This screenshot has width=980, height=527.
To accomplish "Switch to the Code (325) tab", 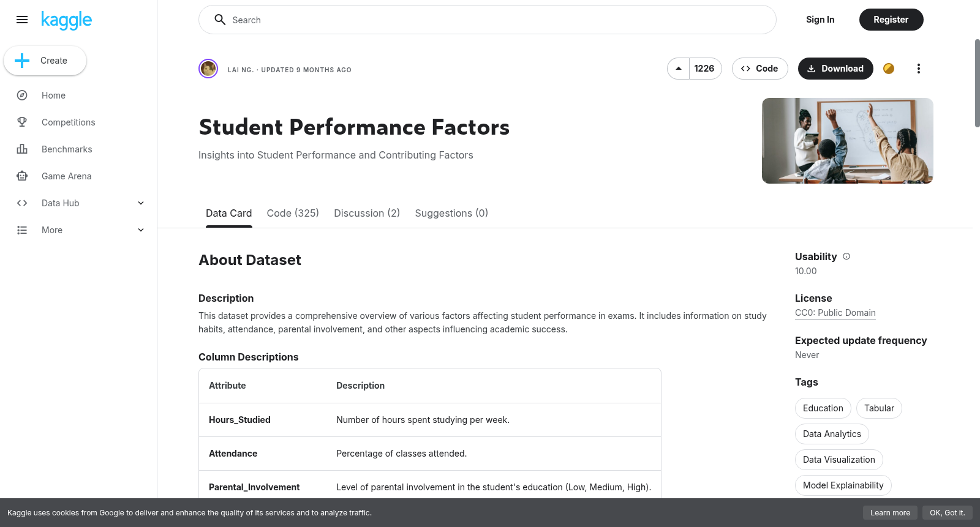I will tap(293, 213).
